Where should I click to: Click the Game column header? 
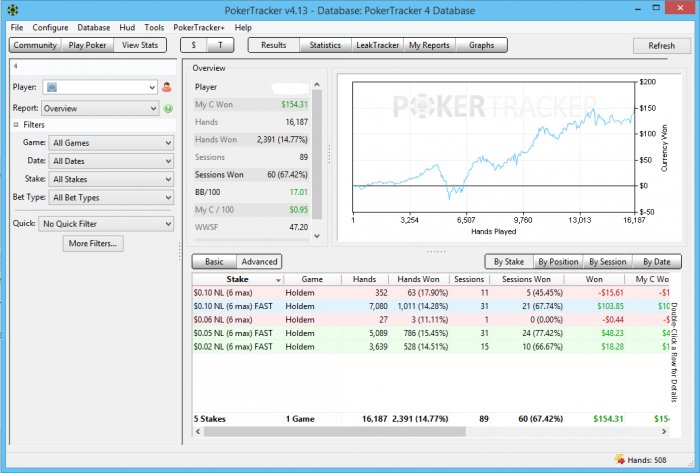312,279
